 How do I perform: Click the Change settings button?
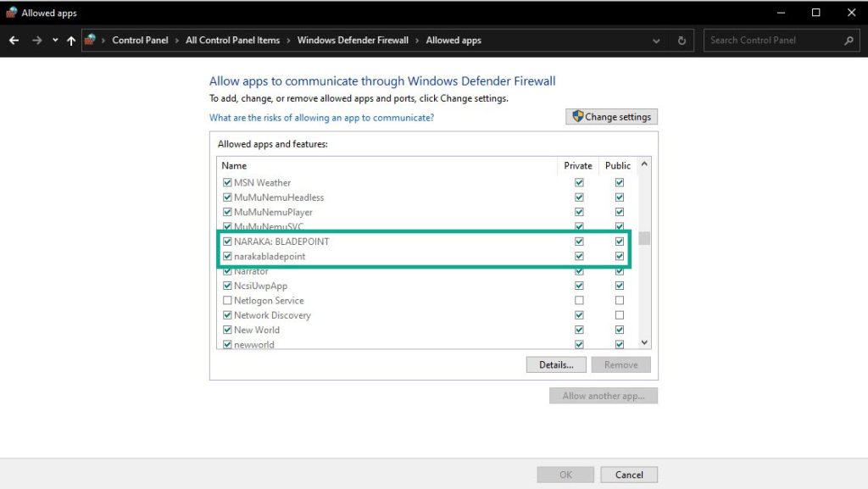(x=612, y=117)
